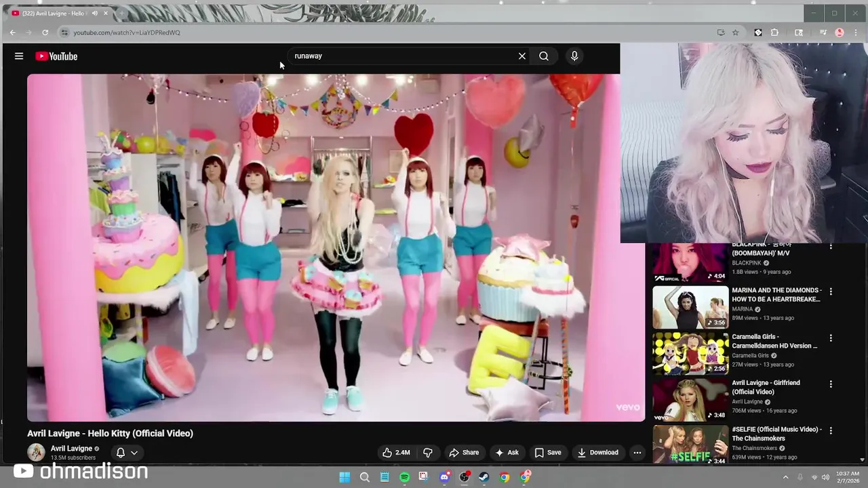Open options menu for Girlfriend video
The height and width of the screenshot is (488, 868).
click(831, 384)
